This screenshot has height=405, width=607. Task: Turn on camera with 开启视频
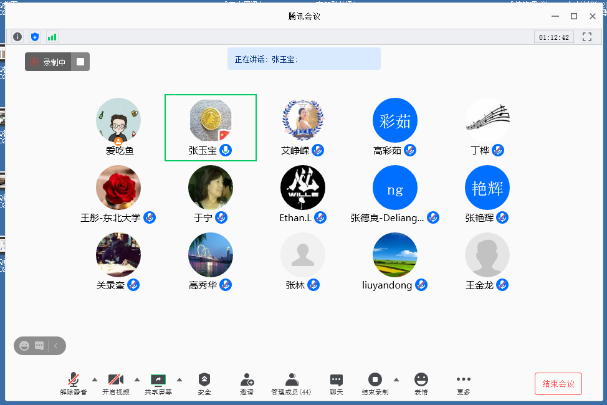[115, 383]
